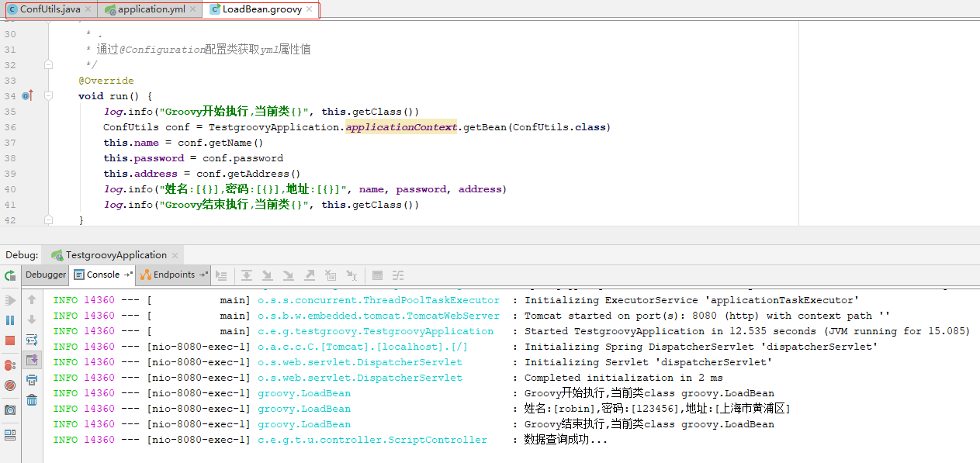Switch to application.yml editor tab
Screen dimensions: 980x463
pos(151,9)
